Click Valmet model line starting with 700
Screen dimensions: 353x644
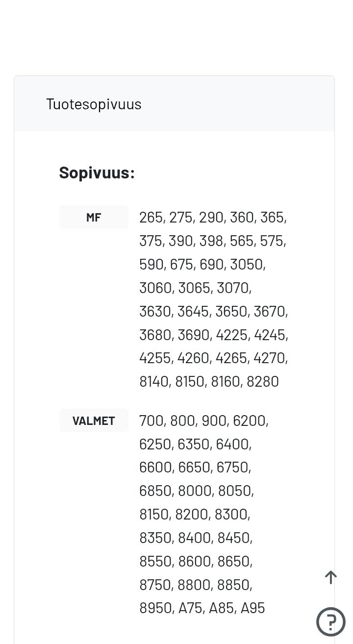coord(203,421)
